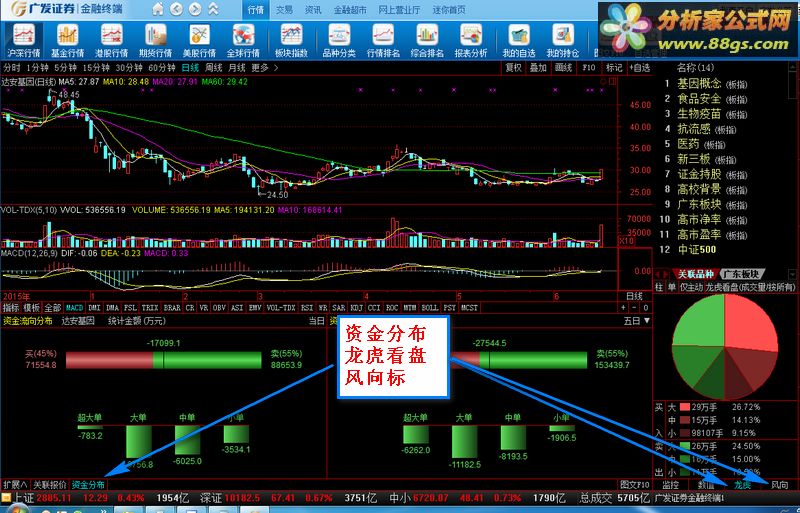This screenshot has width=800, height=513.
Task: Select 分时 chart period
Action: [x=12, y=67]
